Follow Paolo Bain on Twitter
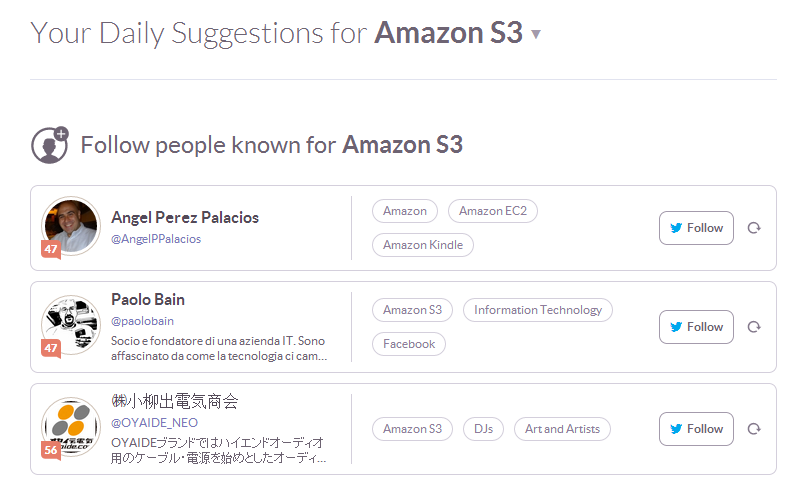The image size is (795, 492). click(x=696, y=327)
